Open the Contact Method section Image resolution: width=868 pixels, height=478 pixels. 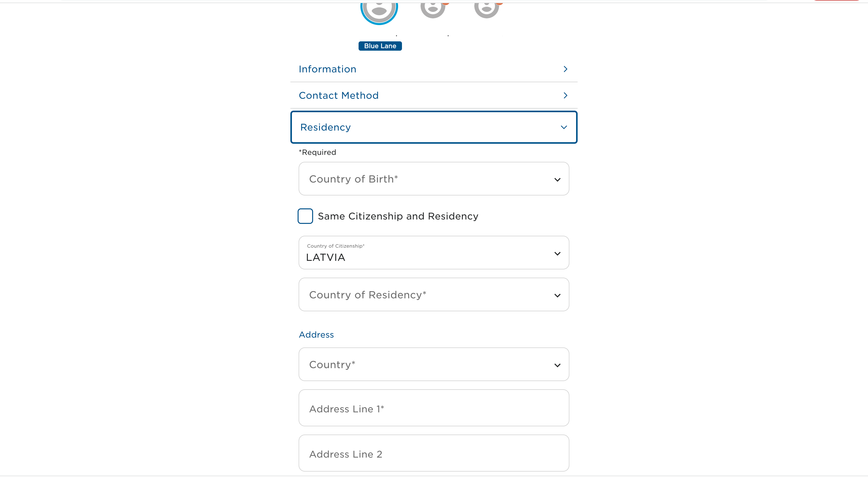pyautogui.click(x=433, y=95)
